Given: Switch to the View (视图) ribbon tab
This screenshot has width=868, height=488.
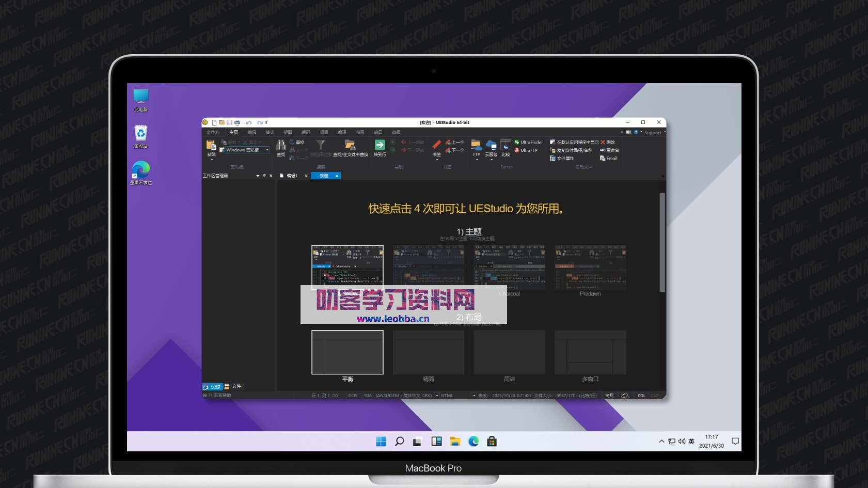Looking at the screenshot, I should coord(288,133).
